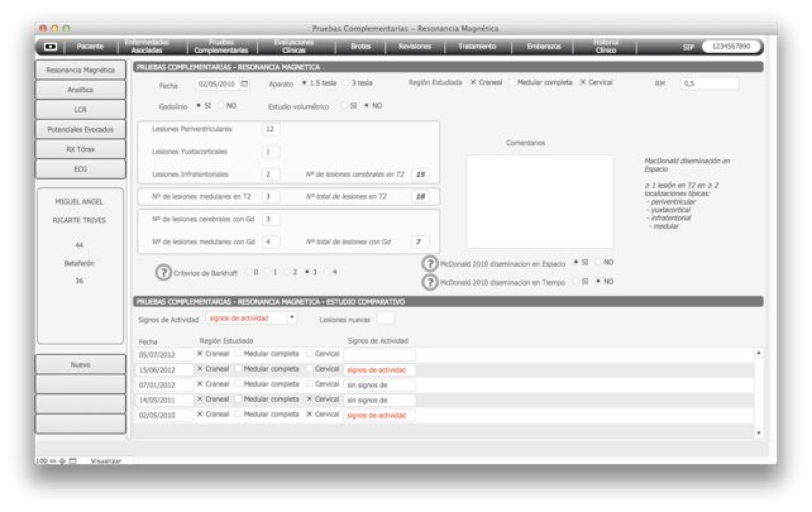812x512 pixels.
Task: Go to the Embarazos tab
Action: 543,47
